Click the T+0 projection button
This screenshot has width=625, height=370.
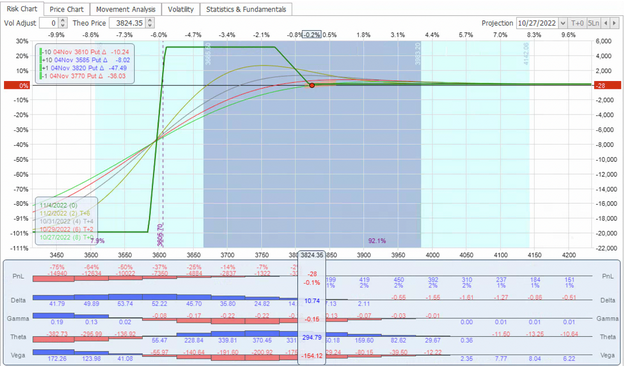(577, 23)
